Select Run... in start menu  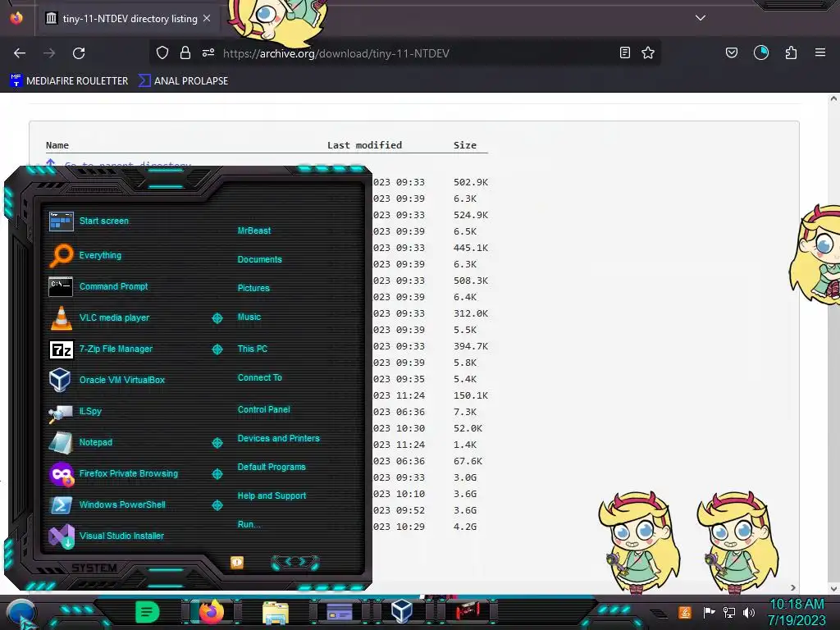click(x=249, y=524)
